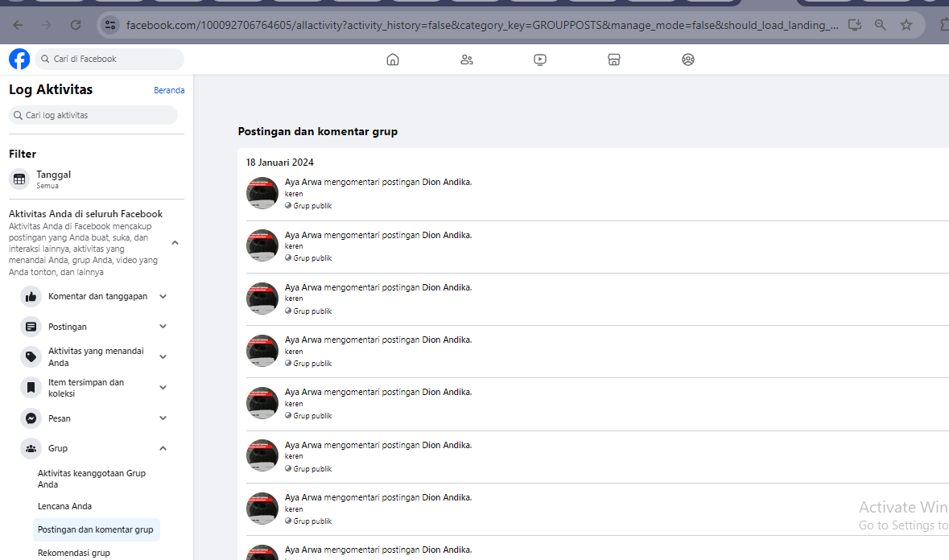Click the Beranda link

pyautogui.click(x=169, y=90)
